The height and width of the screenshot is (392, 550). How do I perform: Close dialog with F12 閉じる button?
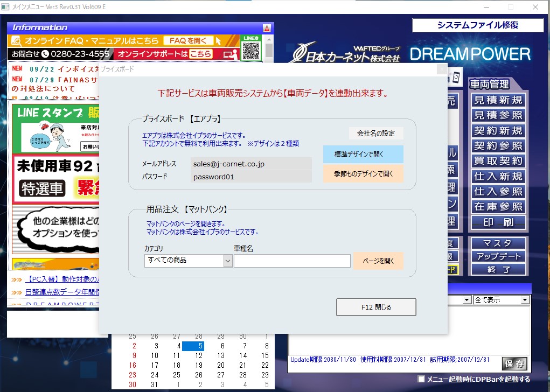376,307
